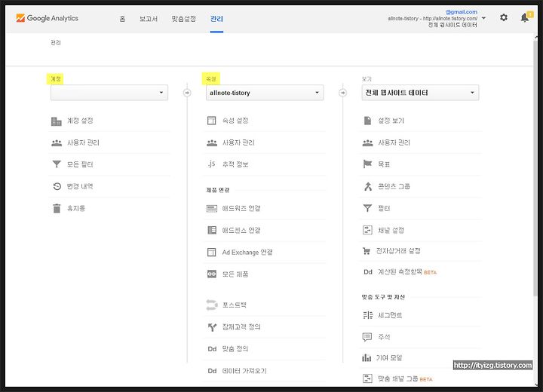
Task: Click the 채널 설정 icon
Action: click(x=367, y=230)
